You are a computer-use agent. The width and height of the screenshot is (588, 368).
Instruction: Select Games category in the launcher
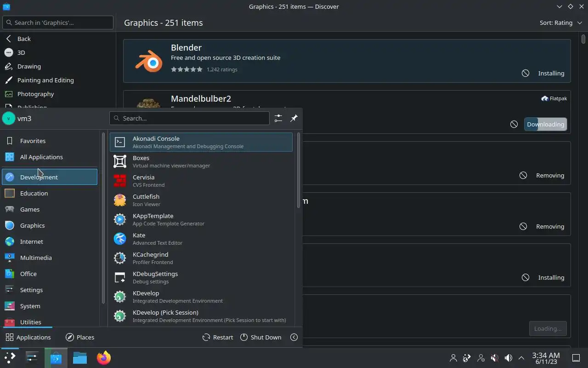tap(50, 209)
